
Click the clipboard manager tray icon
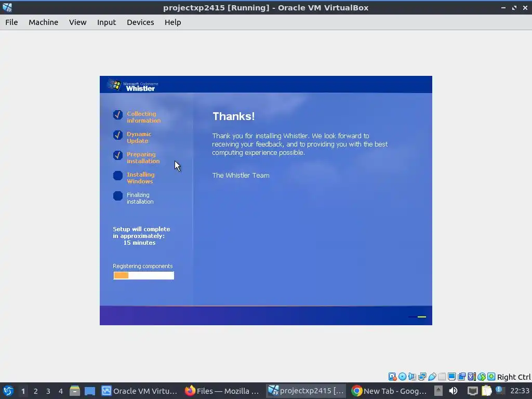click(486, 391)
